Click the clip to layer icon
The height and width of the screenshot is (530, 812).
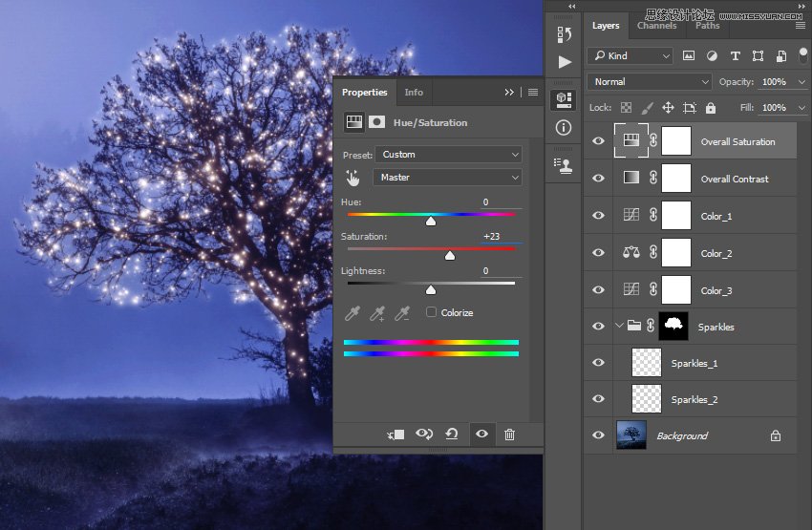coord(396,435)
